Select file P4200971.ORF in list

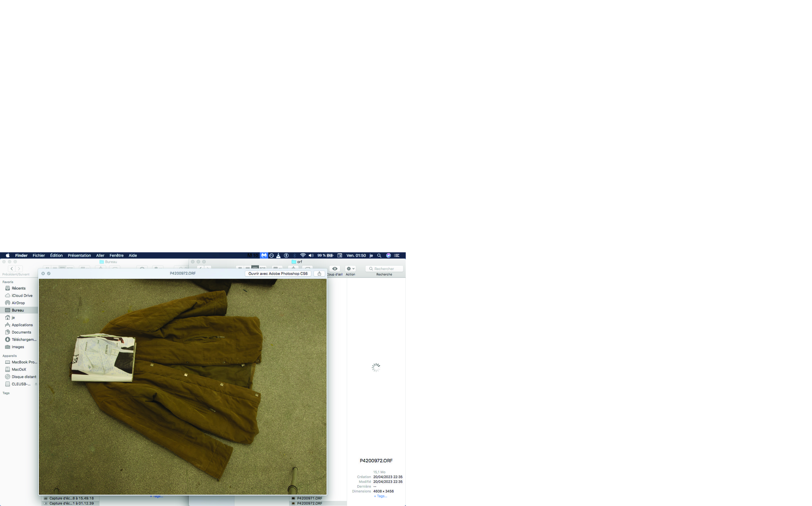point(309,498)
